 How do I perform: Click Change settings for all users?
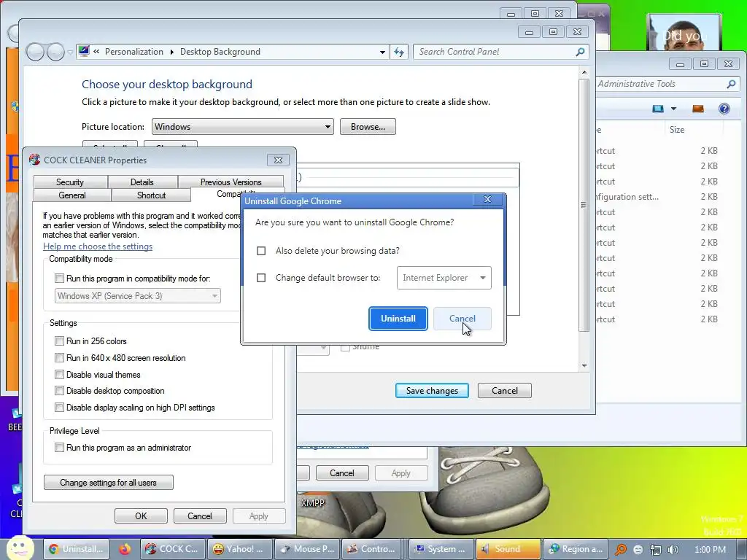tap(108, 483)
